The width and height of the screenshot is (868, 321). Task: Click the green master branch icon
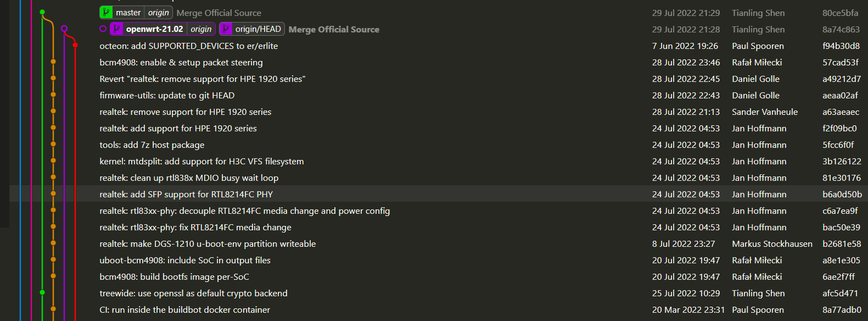[x=106, y=13]
